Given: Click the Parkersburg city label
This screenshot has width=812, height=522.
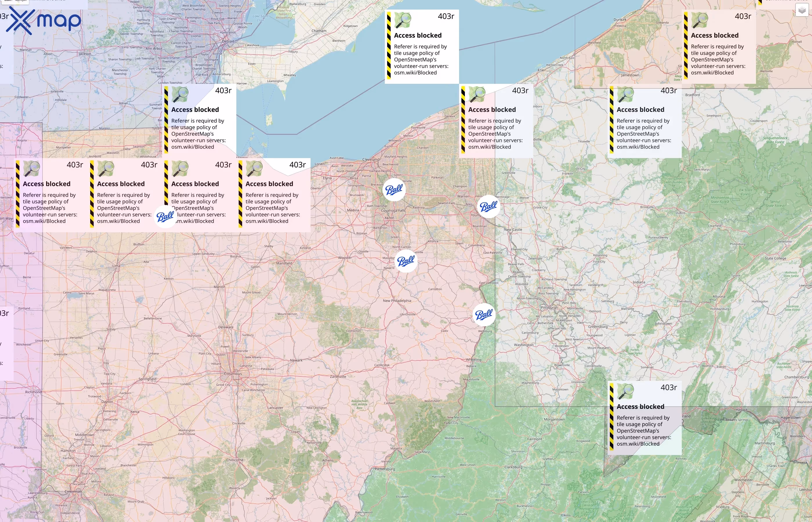Looking at the screenshot, I should [x=385, y=470].
